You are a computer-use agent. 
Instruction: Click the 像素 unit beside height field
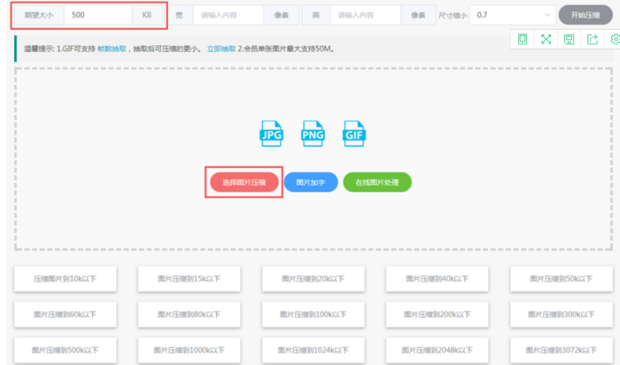pos(418,15)
